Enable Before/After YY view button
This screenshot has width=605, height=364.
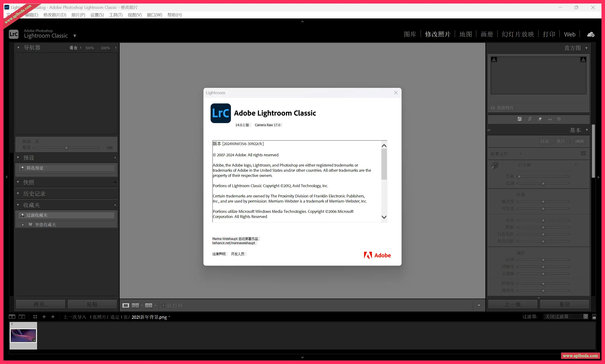point(149,305)
